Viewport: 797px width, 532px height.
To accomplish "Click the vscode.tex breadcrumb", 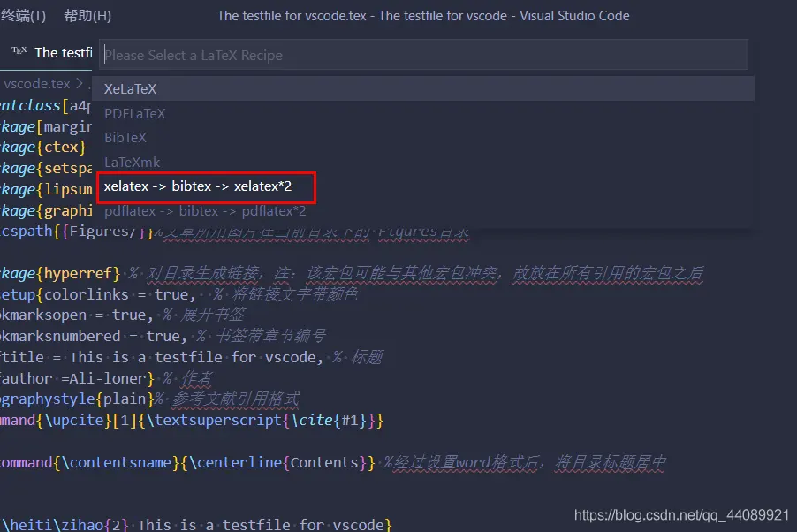I will [x=36, y=83].
